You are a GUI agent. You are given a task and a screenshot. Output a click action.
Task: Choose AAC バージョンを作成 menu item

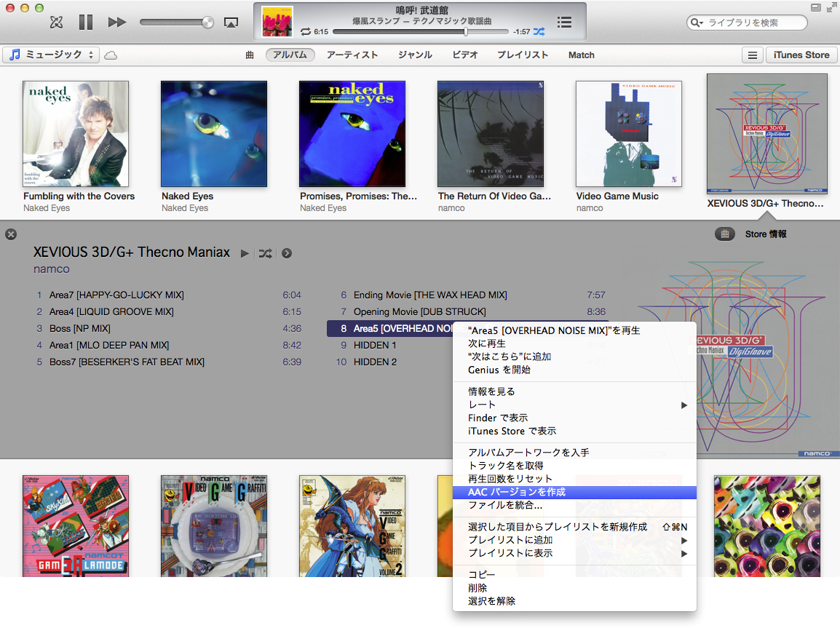click(x=574, y=492)
